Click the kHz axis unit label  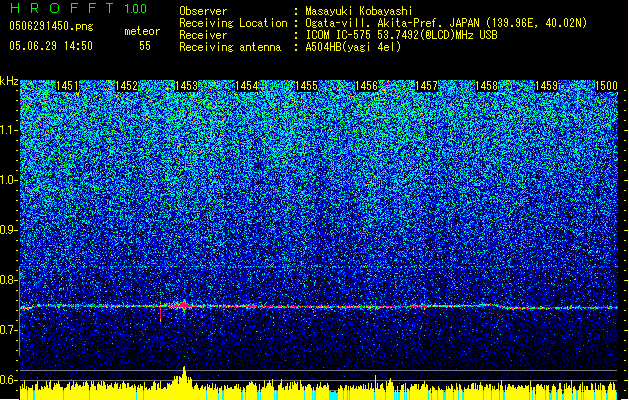pos(9,81)
